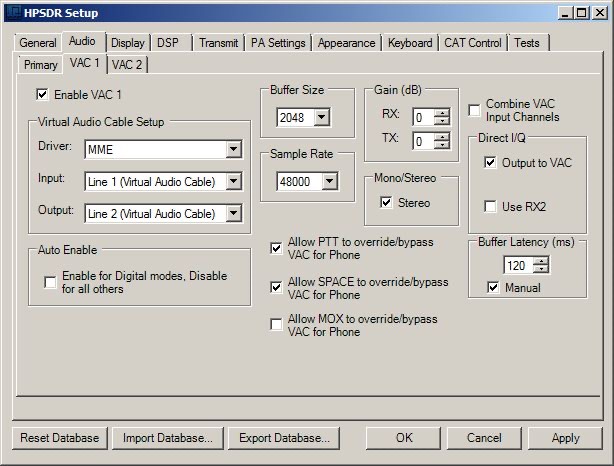The height and width of the screenshot is (466, 614).
Task: Click the Reset Database button
Action: 60,438
